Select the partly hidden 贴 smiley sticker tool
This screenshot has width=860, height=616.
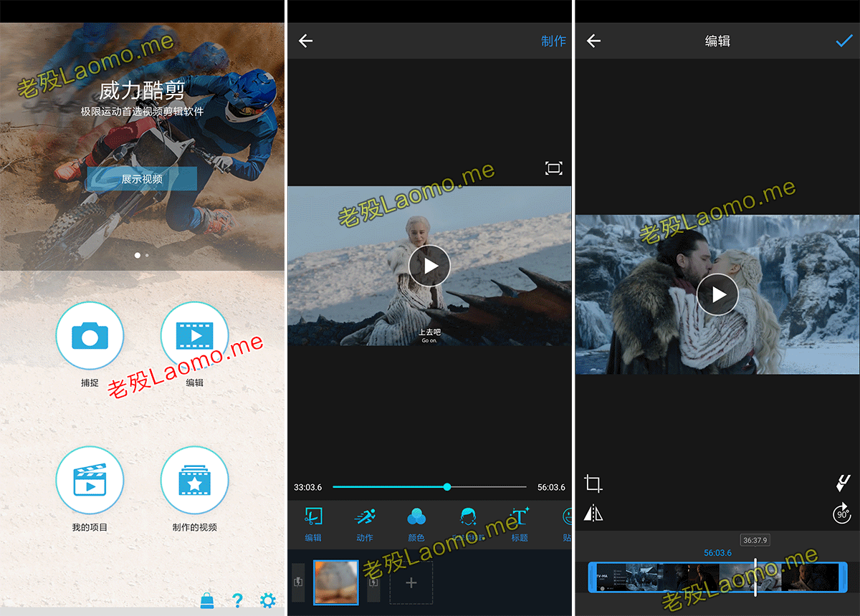point(567,524)
